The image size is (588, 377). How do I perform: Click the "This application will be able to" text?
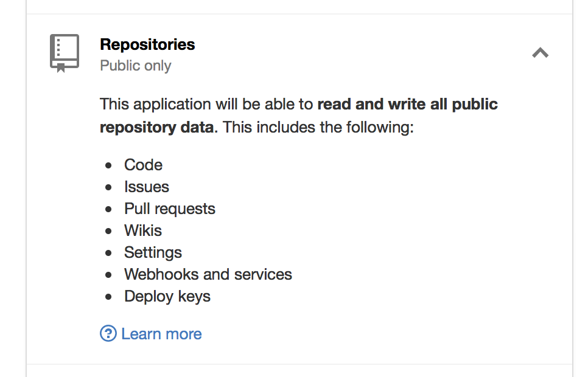click(206, 104)
